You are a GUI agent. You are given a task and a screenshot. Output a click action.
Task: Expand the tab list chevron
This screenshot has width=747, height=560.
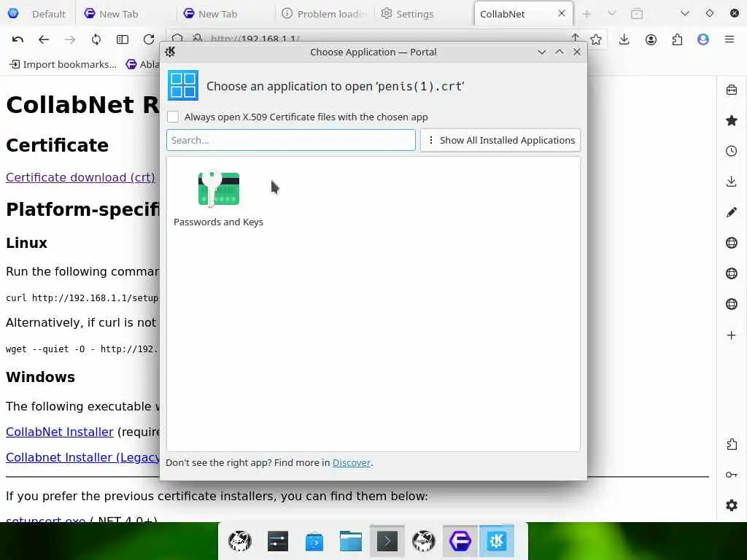pyautogui.click(x=612, y=13)
